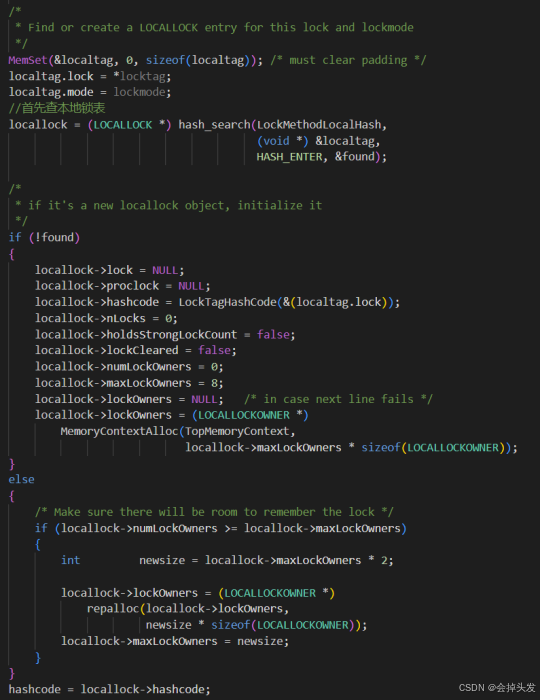The image size is (540, 700).
Task: Click the MemSet function name
Action: pyautogui.click(x=28, y=60)
